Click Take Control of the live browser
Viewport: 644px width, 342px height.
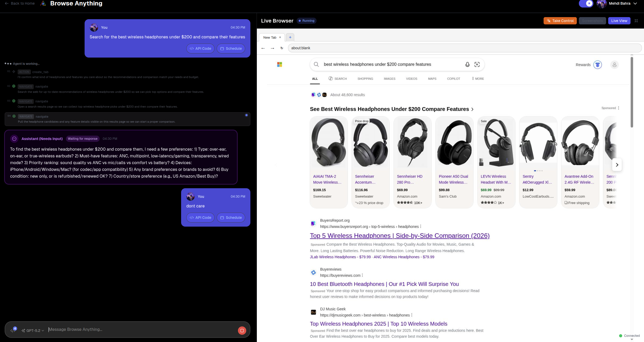click(560, 20)
